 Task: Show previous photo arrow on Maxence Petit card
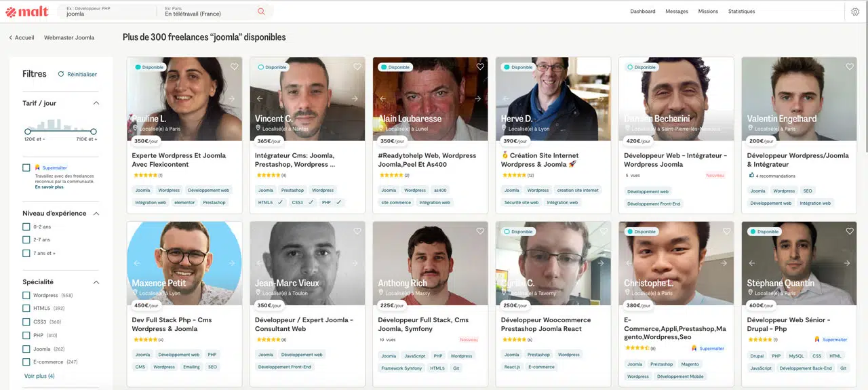click(137, 263)
